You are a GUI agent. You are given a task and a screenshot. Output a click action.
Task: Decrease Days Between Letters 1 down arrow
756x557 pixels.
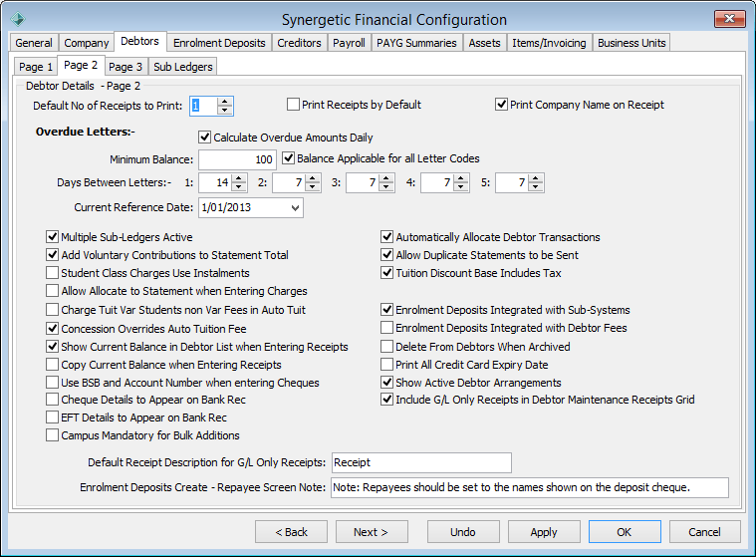[239, 187]
